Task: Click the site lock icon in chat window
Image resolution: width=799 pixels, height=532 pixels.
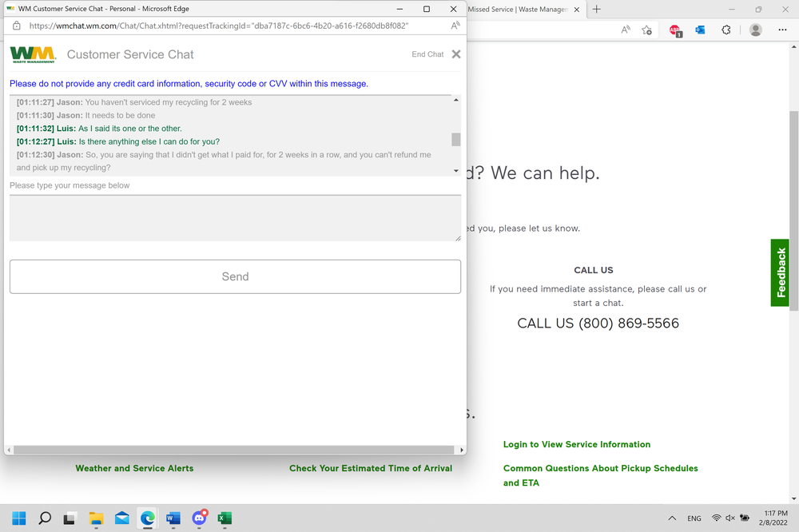Action: 16,26
